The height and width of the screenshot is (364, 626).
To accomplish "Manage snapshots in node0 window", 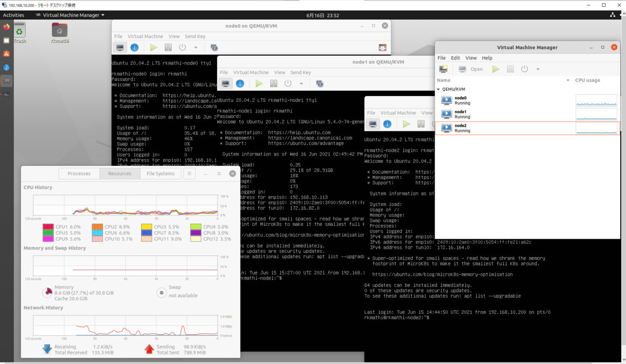I will 214,47.
